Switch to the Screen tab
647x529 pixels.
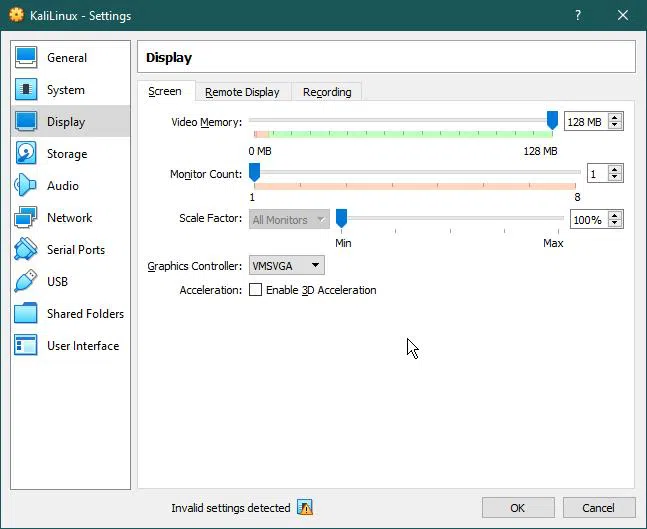coord(165,91)
